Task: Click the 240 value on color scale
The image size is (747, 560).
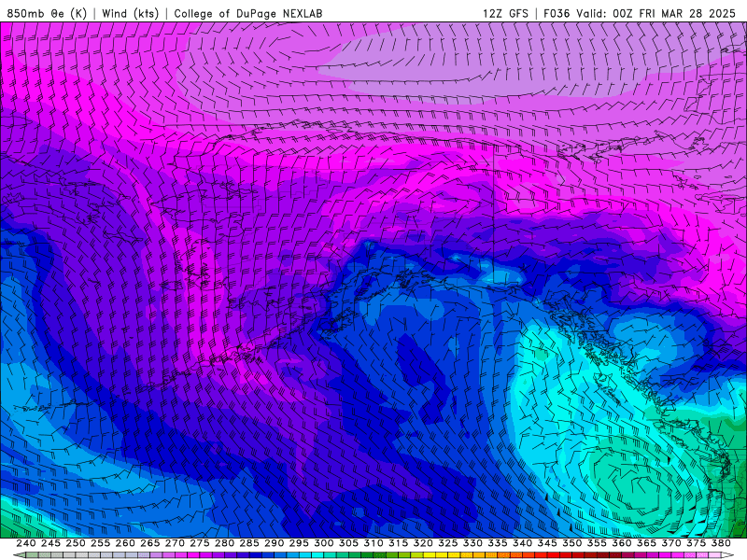Action: click(x=26, y=543)
